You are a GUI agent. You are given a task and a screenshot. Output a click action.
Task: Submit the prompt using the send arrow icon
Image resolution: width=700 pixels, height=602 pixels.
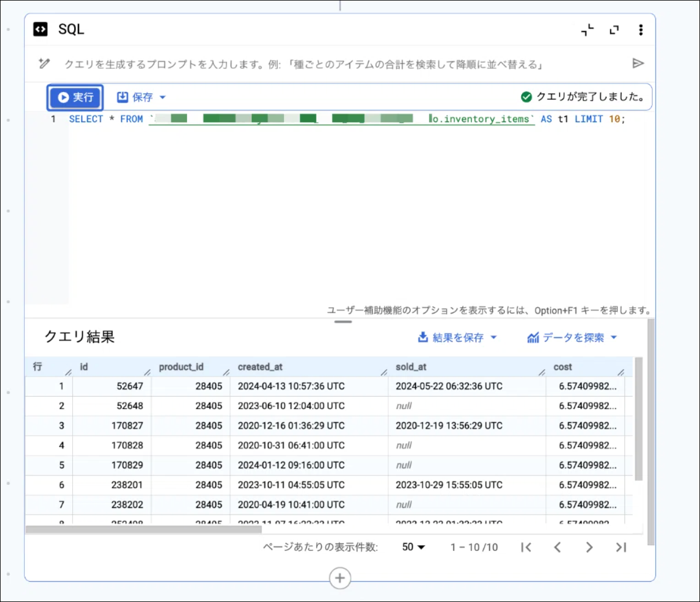(638, 63)
